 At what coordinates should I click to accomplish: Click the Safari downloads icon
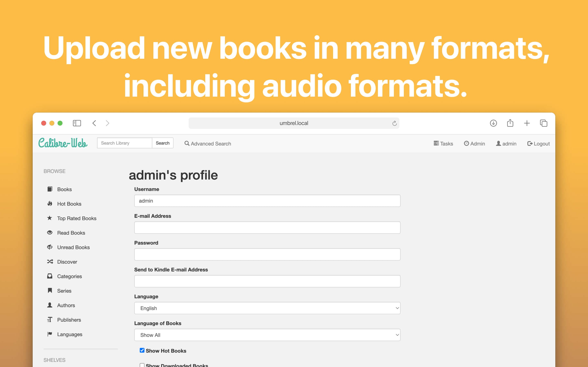tap(493, 123)
